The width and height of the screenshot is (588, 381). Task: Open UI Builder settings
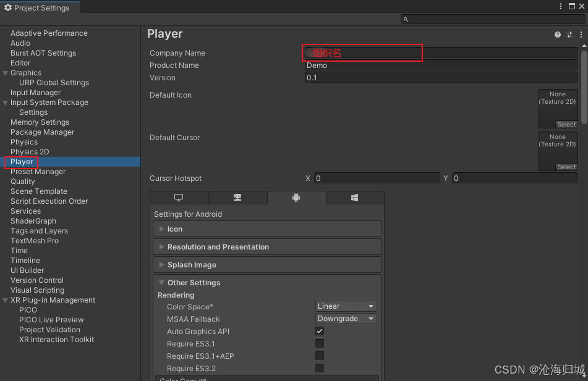pyautogui.click(x=27, y=270)
